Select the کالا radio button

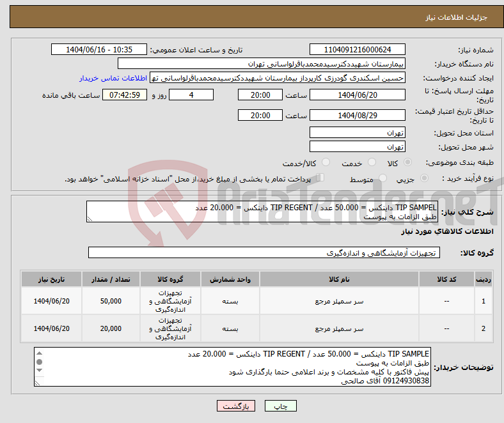[407, 162]
